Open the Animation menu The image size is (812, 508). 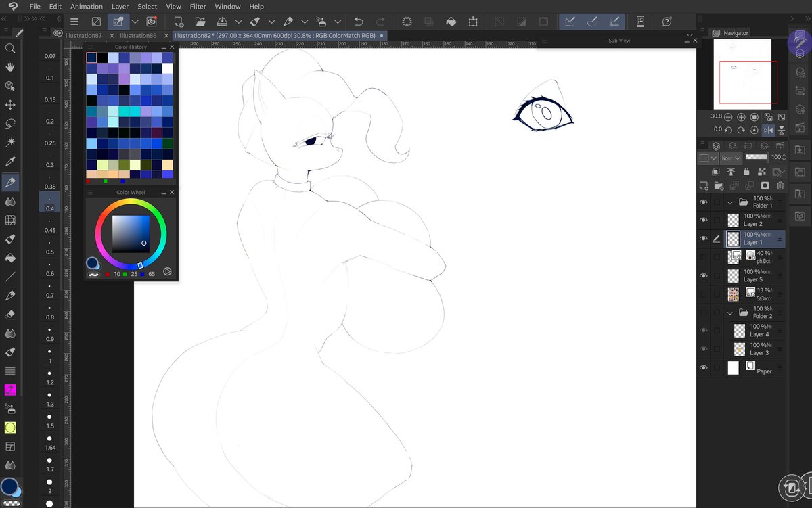(x=87, y=6)
